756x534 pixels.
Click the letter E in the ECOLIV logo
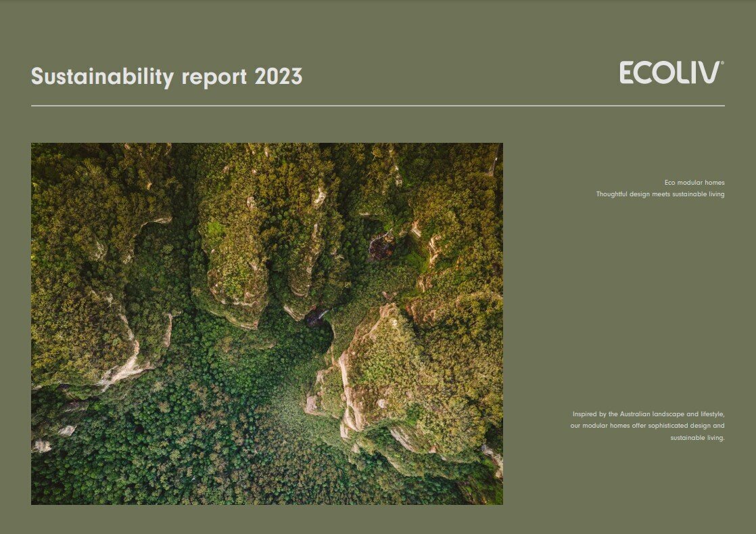point(627,73)
